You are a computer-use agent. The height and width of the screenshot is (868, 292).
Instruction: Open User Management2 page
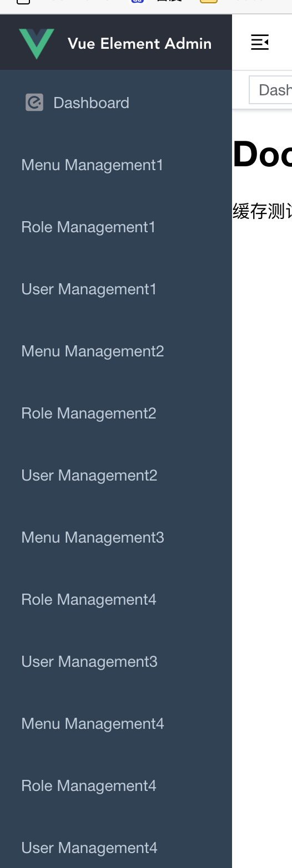pyautogui.click(x=116, y=475)
